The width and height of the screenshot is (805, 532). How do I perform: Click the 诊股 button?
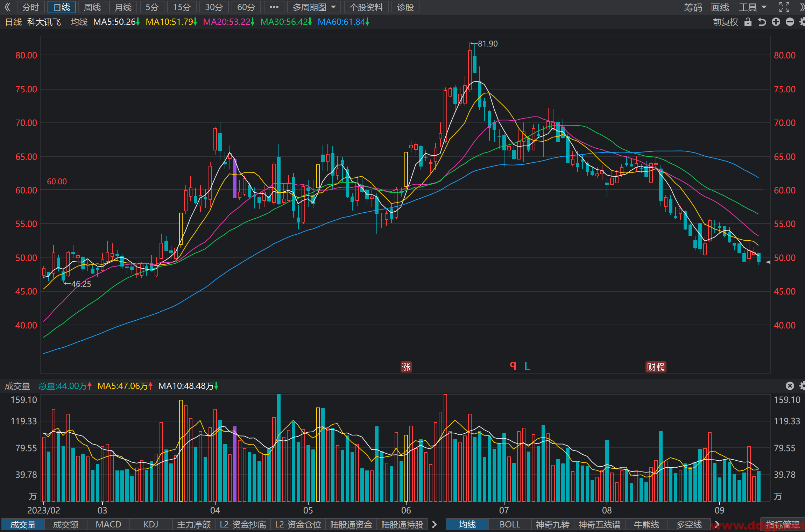405,7
